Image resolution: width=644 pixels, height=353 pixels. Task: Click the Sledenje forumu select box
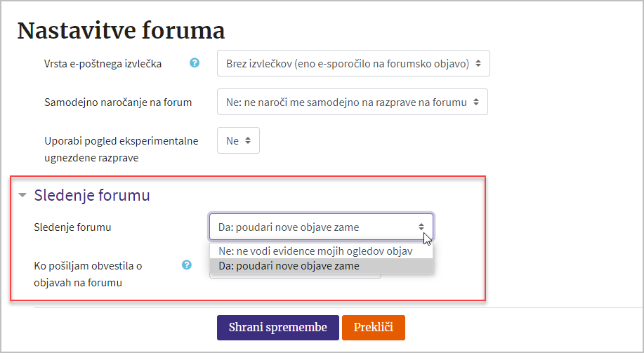[321, 227]
